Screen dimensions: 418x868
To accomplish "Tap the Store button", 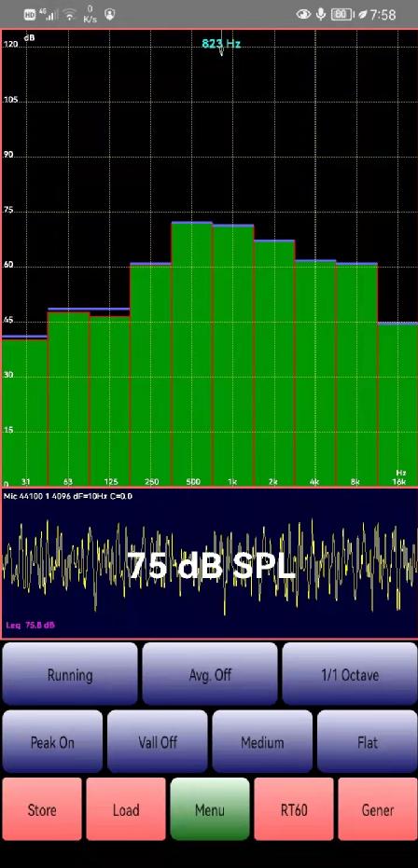I will point(42,809).
